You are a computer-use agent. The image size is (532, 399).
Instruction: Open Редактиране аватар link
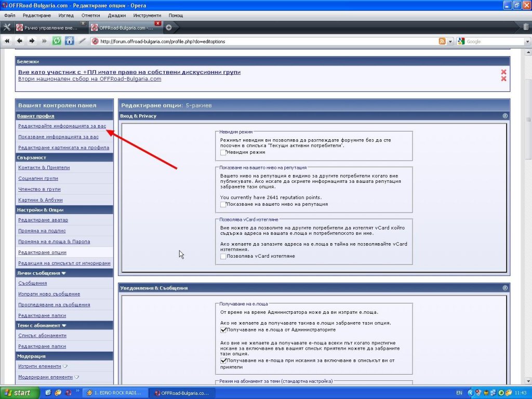click(x=43, y=220)
